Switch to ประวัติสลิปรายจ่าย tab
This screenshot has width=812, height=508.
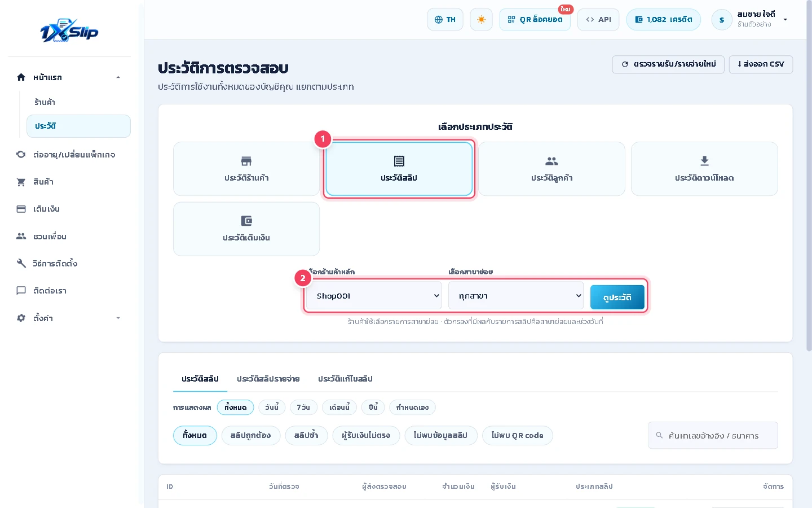click(268, 379)
